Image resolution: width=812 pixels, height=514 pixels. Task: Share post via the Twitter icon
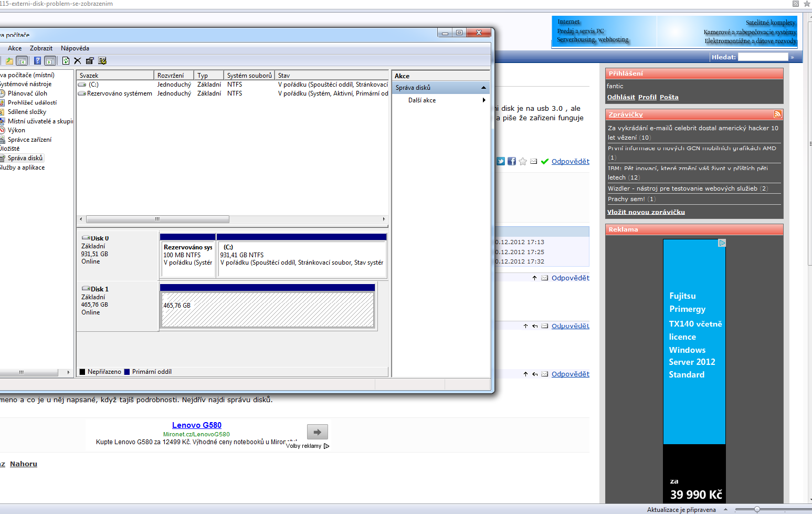tap(501, 161)
